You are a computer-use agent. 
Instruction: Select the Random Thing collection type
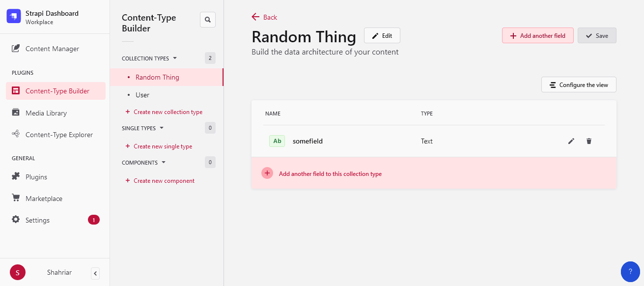tap(157, 77)
